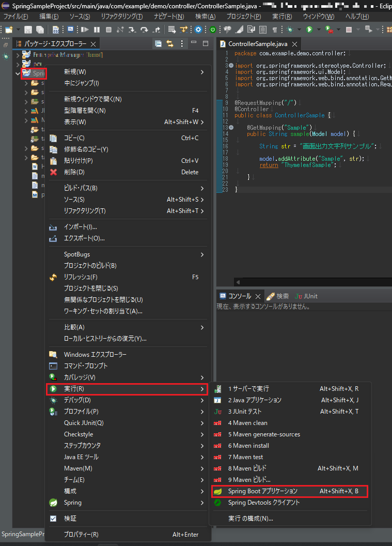Open Package Explorer view menu (three dots)
The height and width of the screenshot is (546, 392).
(x=182, y=43)
